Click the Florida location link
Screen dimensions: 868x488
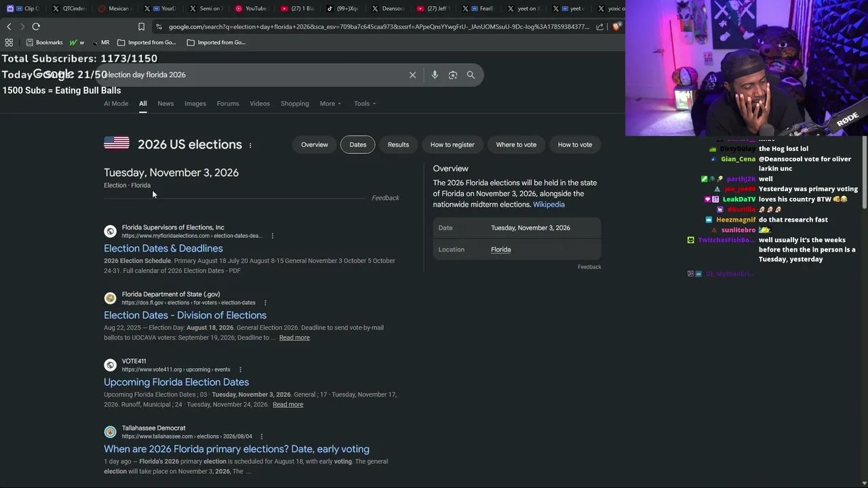pyautogui.click(x=501, y=249)
